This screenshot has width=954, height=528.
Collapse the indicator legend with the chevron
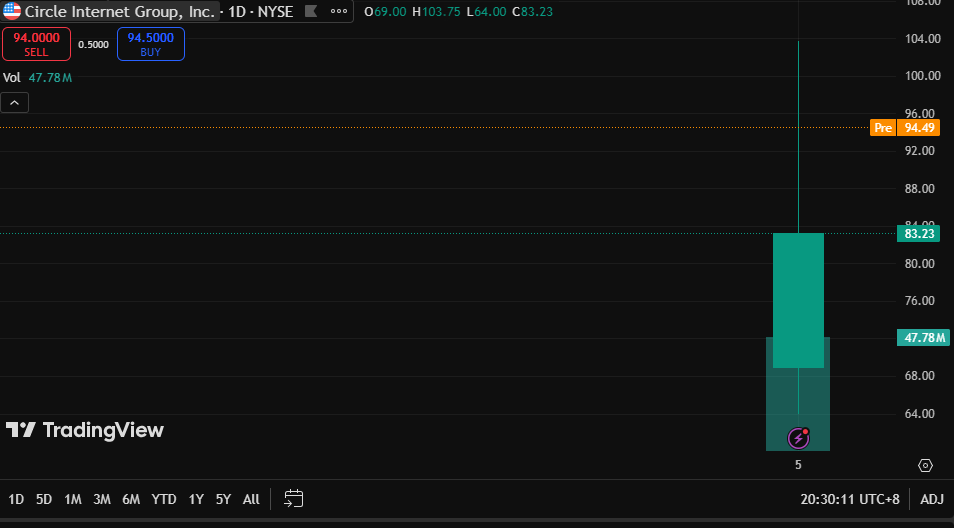pyautogui.click(x=15, y=103)
